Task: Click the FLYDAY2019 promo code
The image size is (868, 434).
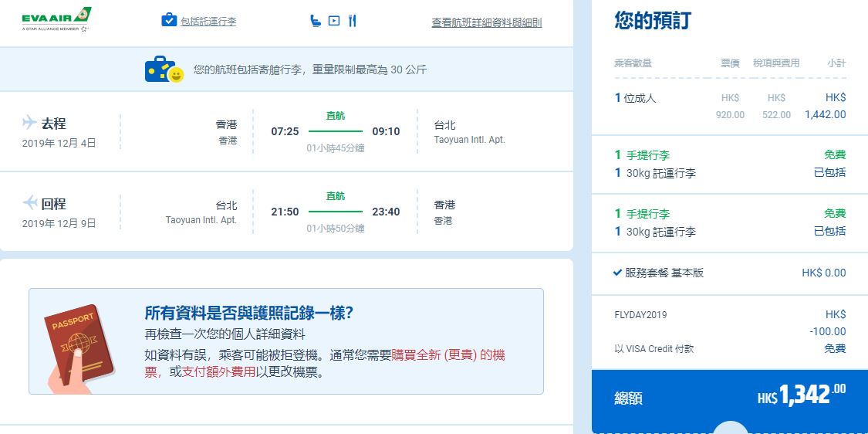Action: (x=640, y=315)
